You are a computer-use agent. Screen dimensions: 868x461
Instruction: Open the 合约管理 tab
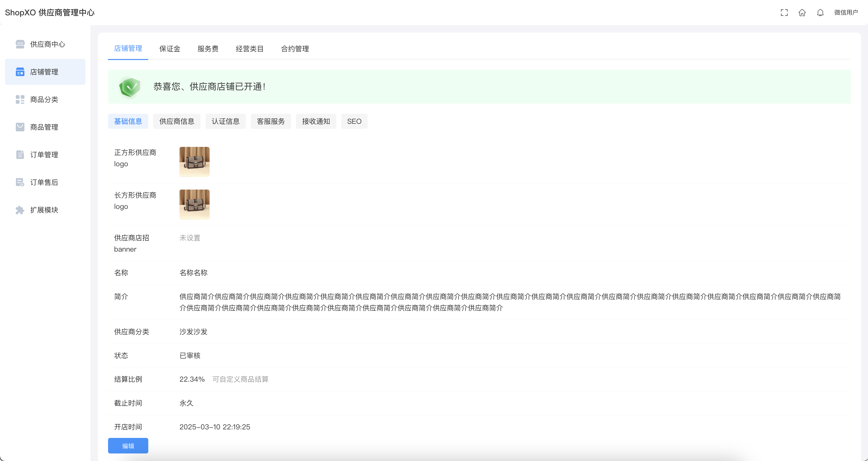[x=295, y=49]
